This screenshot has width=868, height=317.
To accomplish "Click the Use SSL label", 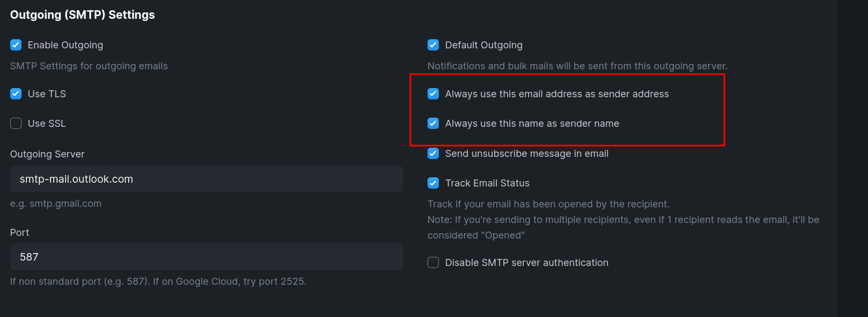I will point(47,124).
